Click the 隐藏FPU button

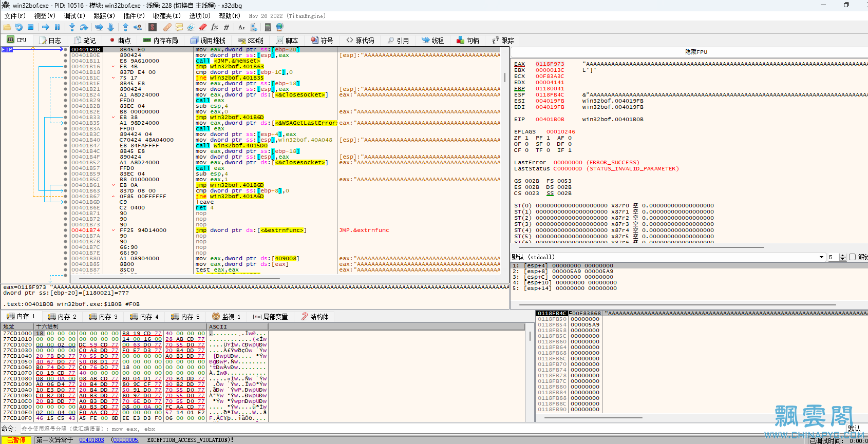pyautogui.click(x=696, y=52)
